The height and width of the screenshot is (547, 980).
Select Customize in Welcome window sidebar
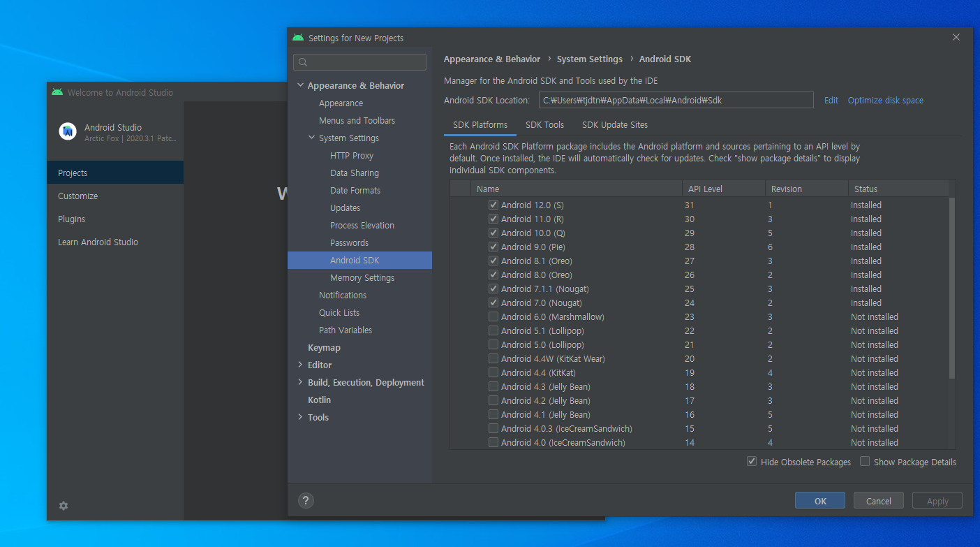115,196
